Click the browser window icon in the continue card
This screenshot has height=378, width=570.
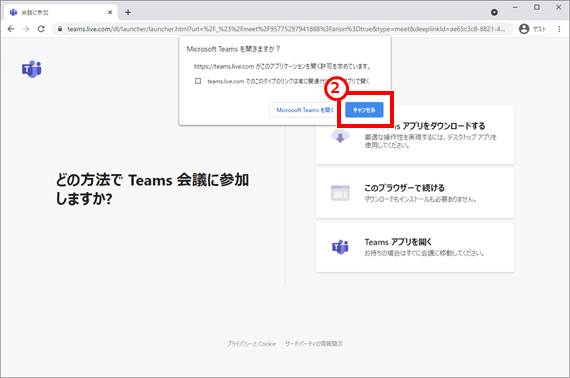click(340, 193)
